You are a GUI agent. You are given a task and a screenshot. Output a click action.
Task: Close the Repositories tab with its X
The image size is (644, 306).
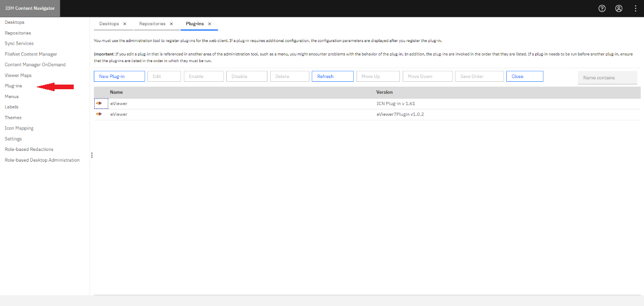tap(171, 24)
